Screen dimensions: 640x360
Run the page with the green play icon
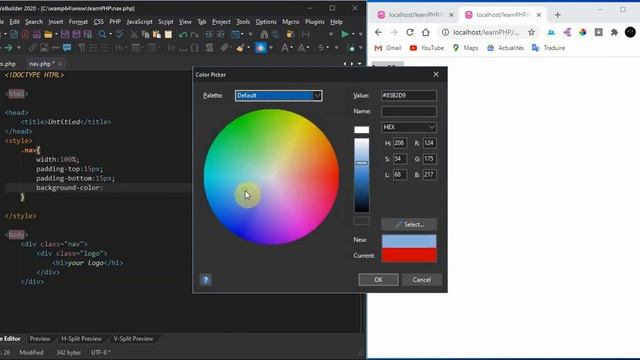click(345, 34)
